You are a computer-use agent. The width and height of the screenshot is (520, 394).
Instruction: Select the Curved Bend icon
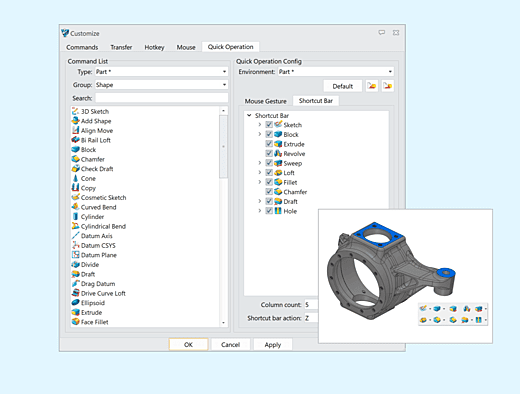point(76,207)
